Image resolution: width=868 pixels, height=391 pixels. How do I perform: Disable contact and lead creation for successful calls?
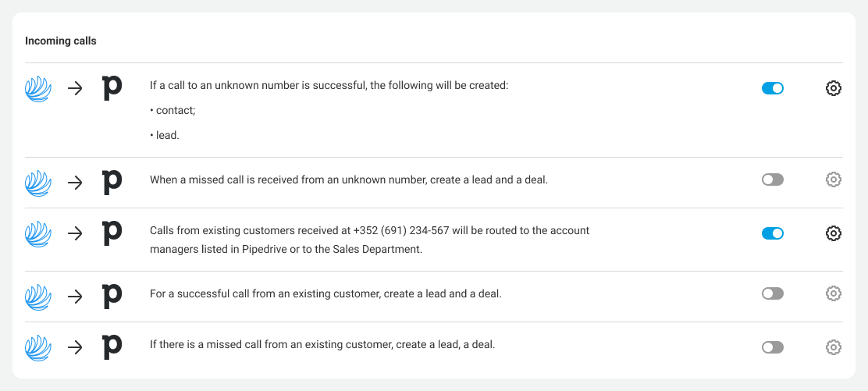772,88
